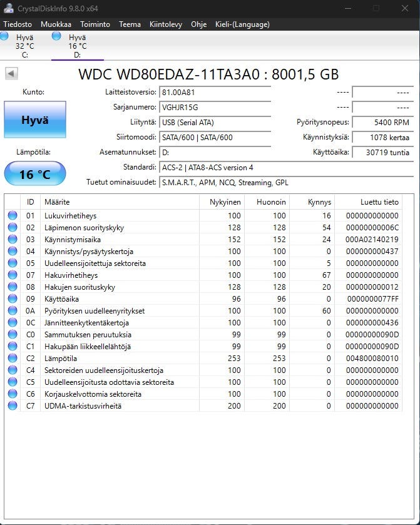420x525 pixels.
Task: Click status orb for Läpimenon suorityskyky row
Action: (13, 227)
